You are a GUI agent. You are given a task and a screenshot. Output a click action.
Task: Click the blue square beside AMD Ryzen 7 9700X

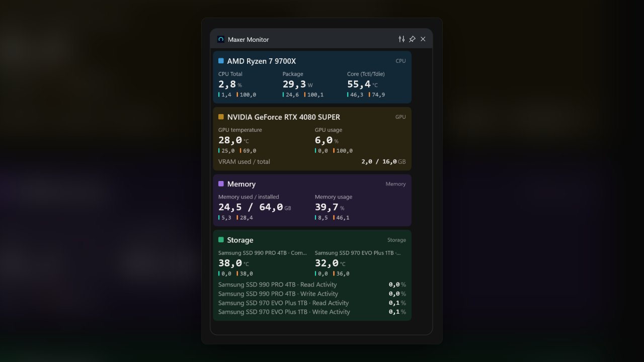[221, 61]
